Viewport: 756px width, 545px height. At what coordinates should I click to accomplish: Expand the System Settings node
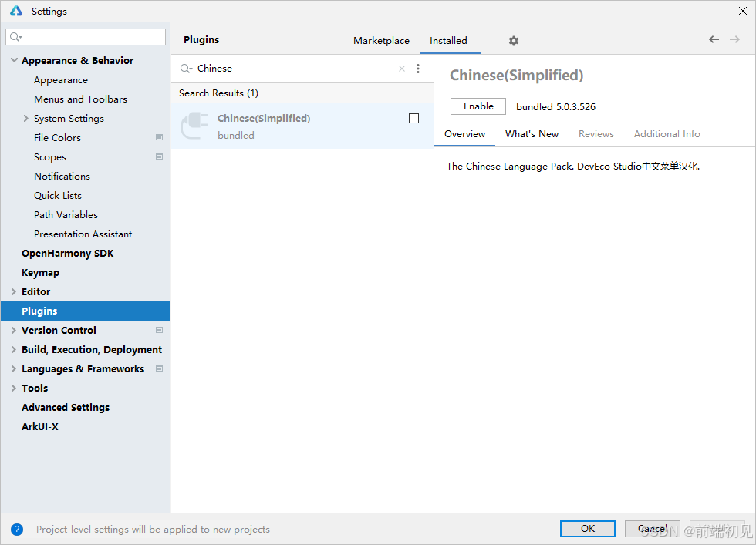click(26, 118)
